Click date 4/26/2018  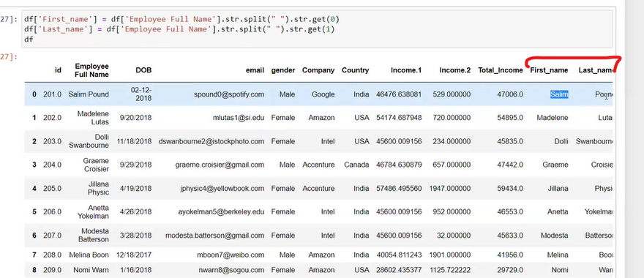point(136,212)
